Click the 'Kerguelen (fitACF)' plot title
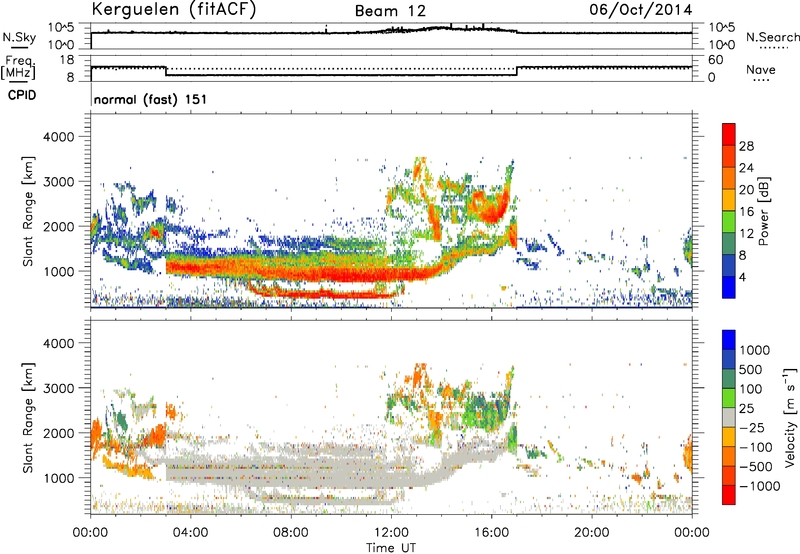The width and height of the screenshot is (800, 554). click(x=173, y=10)
